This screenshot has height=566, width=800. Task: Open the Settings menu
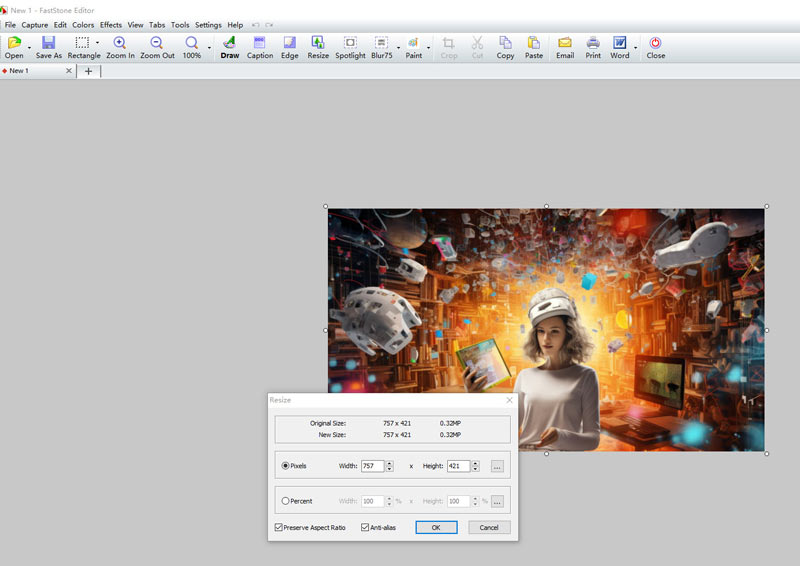pyautogui.click(x=208, y=25)
